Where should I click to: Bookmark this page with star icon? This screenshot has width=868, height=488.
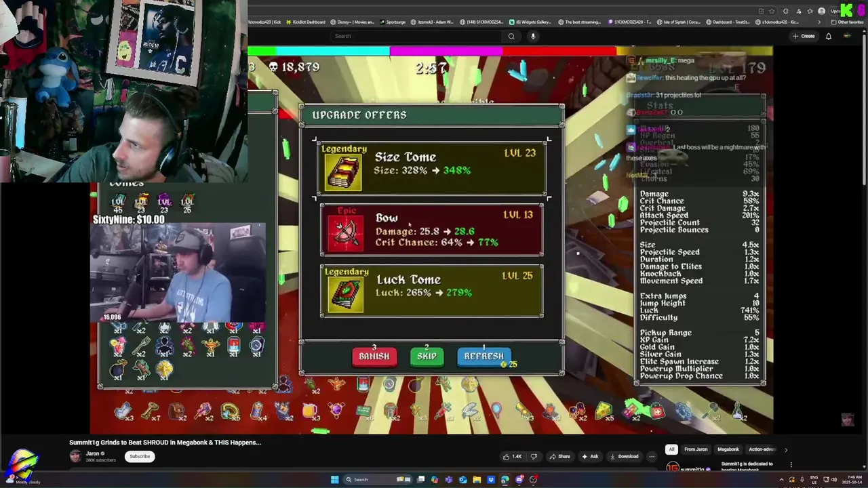[772, 11]
